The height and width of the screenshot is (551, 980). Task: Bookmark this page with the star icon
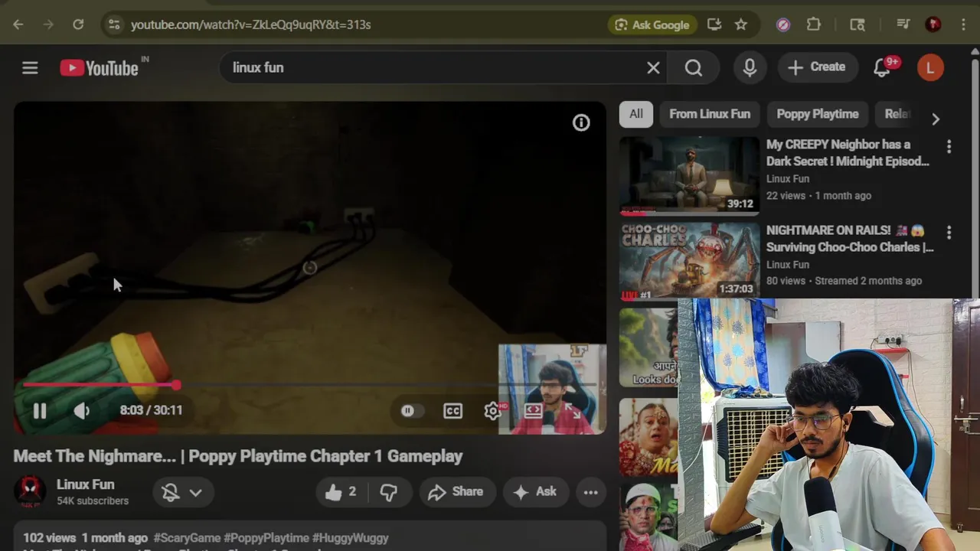click(x=741, y=24)
